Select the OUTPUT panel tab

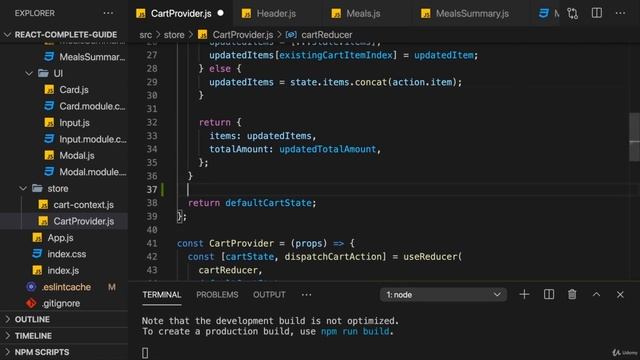click(269, 295)
